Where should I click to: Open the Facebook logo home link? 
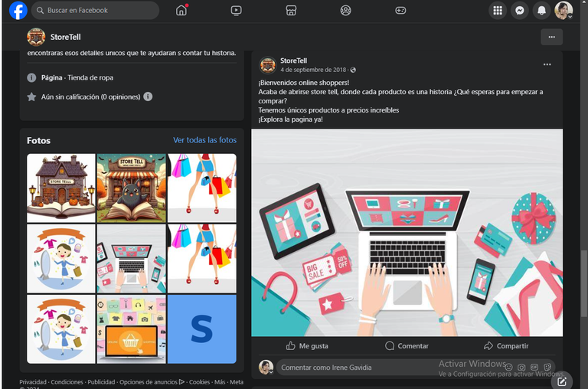point(18,10)
